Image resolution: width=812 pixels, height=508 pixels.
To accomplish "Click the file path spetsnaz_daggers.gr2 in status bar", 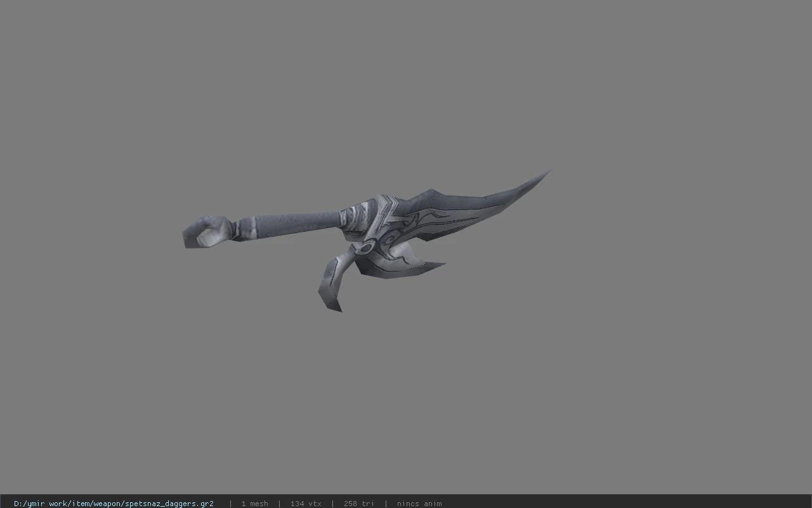I will (x=114, y=504).
